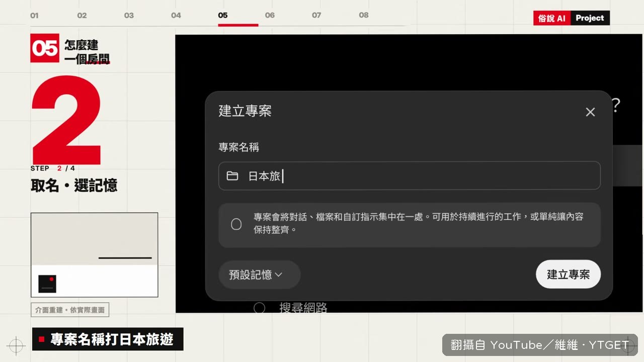The height and width of the screenshot is (362, 644).
Task: Click the black square icon inside the thumbnail
Action: point(47,284)
